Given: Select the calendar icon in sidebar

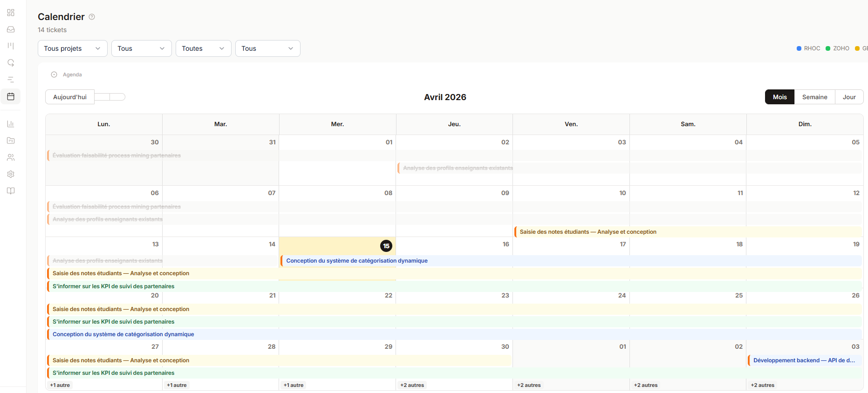Looking at the screenshot, I should click(x=11, y=96).
